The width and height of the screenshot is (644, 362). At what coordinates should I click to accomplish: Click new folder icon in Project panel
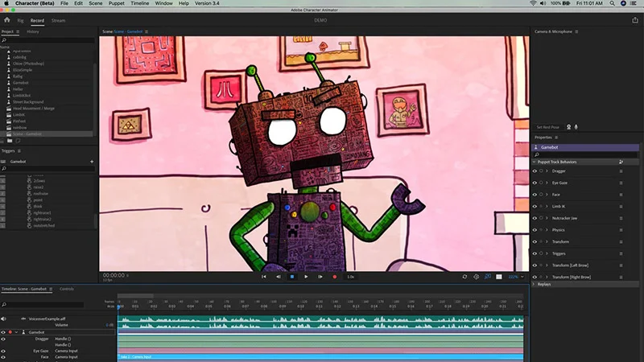(10, 141)
